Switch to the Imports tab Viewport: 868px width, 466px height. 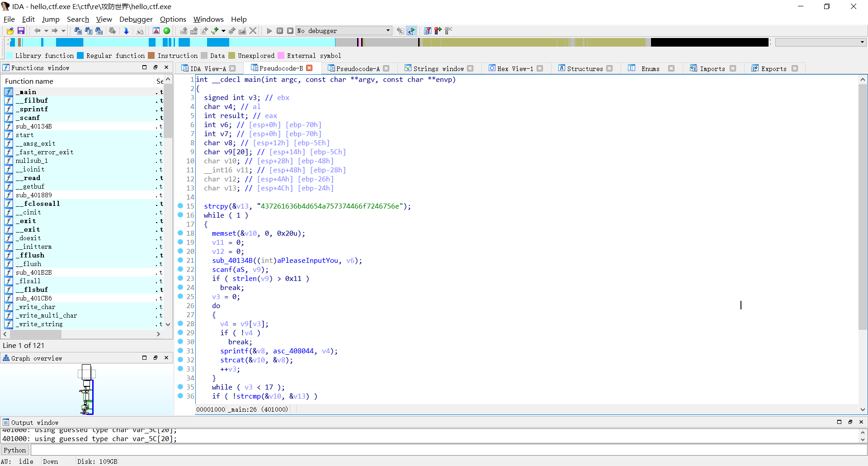(x=712, y=68)
